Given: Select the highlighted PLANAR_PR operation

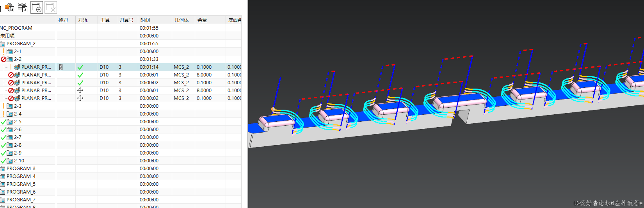Looking at the screenshot, I should [x=36, y=67].
